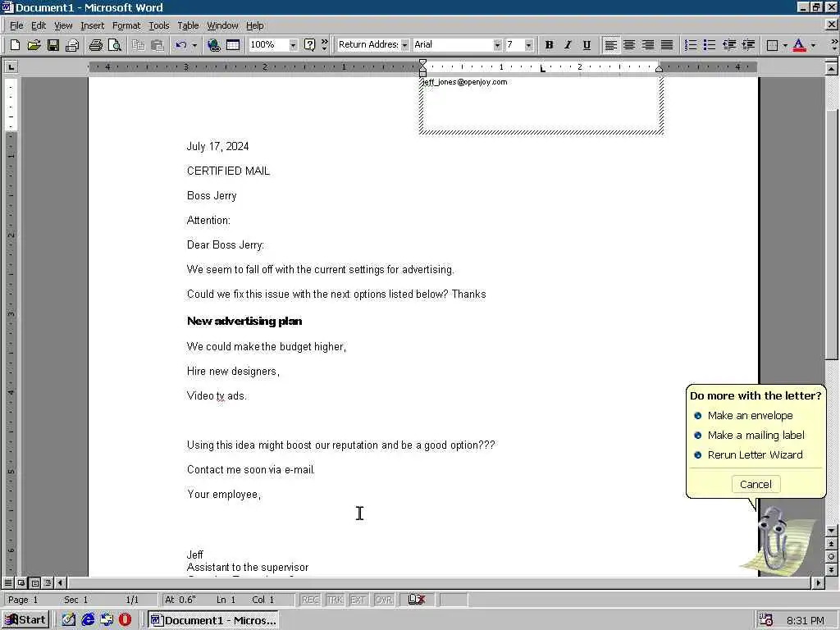The height and width of the screenshot is (630, 840).
Task: Choose Make a mailing label option
Action: click(750, 436)
